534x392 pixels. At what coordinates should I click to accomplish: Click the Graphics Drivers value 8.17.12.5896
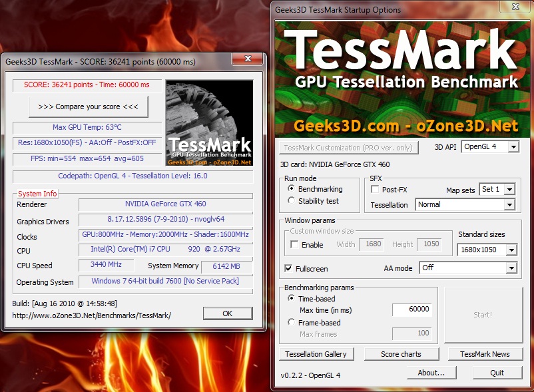coord(166,219)
